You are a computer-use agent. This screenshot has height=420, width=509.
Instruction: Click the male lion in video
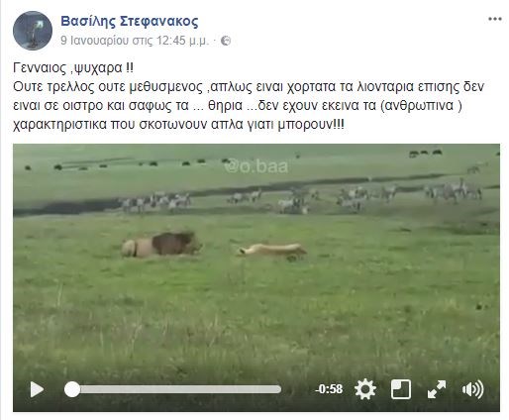point(161,245)
